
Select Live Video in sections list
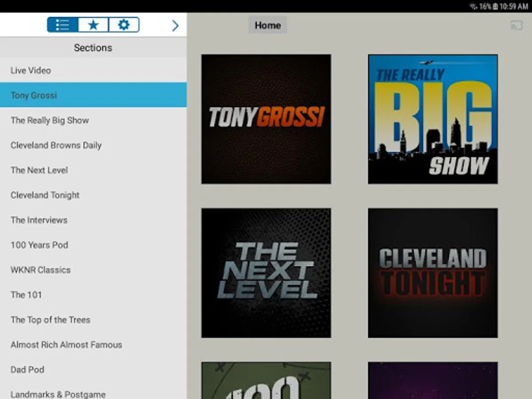coord(93,70)
